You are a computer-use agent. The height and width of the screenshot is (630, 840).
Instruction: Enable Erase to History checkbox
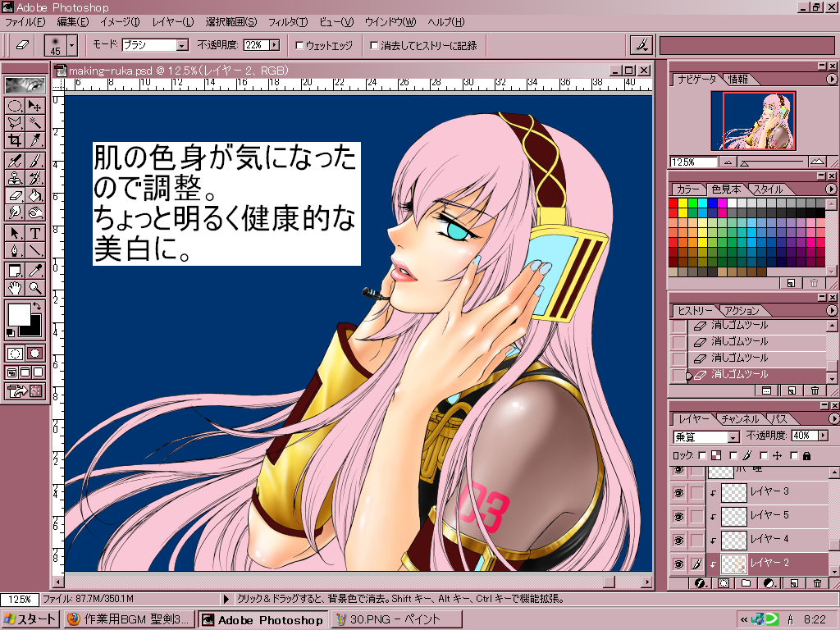click(x=374, y=46)
